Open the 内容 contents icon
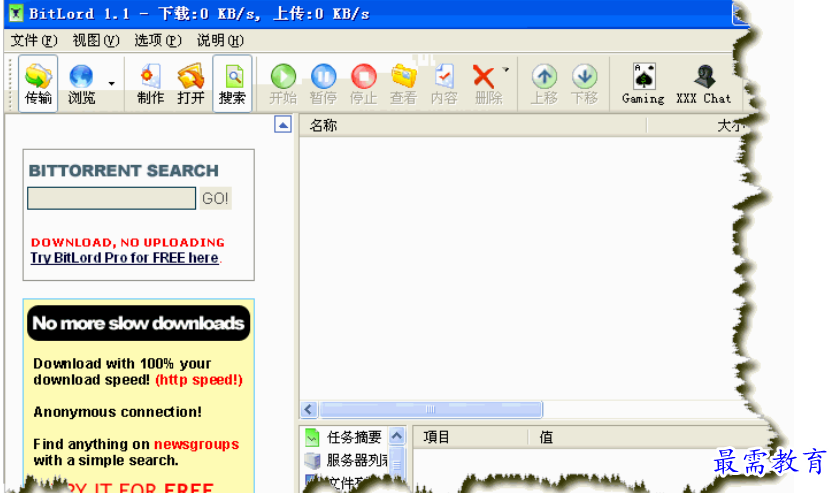Viewport: 835px width, 493px height. pyautogui.click(x=444, y=84)
